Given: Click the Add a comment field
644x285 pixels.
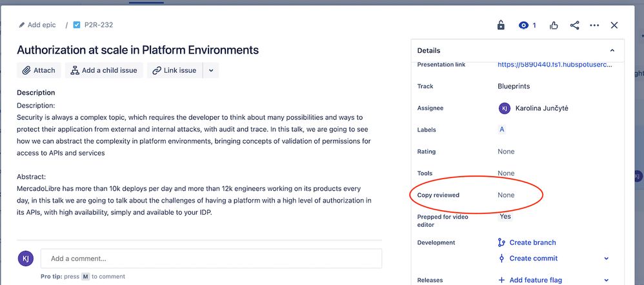Looking at the screenshot, I should [211, 259].
